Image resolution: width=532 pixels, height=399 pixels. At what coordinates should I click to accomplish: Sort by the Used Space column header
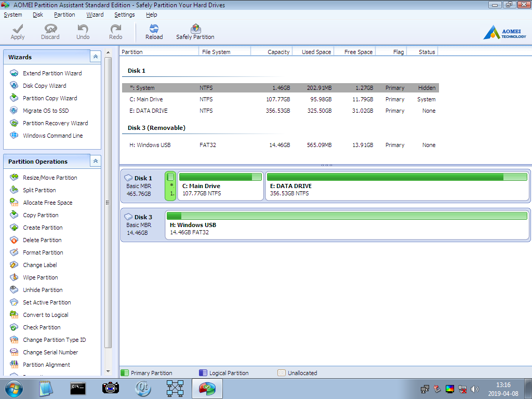(x=313, y=52)
